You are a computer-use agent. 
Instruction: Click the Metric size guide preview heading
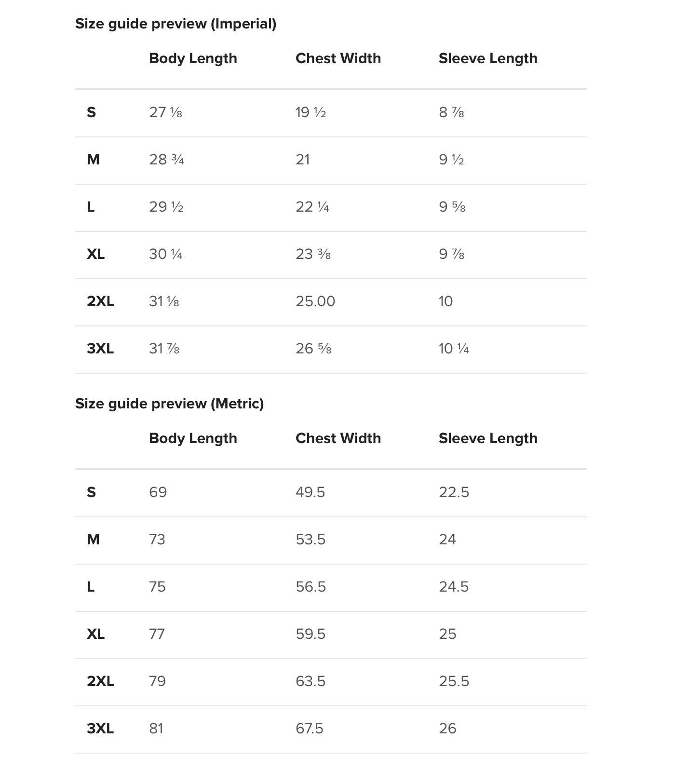(169, 404)
